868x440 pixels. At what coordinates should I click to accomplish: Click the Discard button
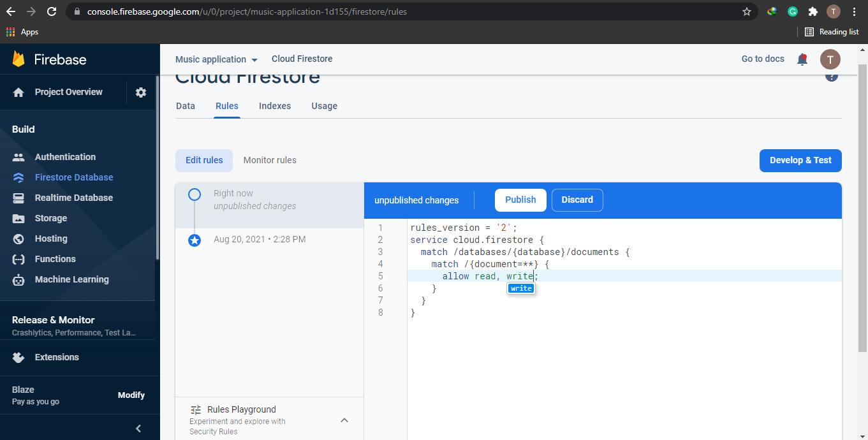[x=577, y=200]
